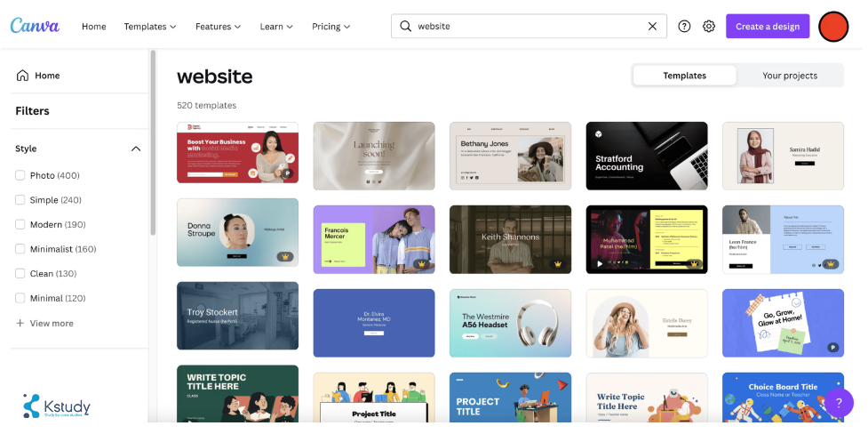Enable the Photo style filter checkbox
This screenshot has height=442, width=868.
pos(20,176)
